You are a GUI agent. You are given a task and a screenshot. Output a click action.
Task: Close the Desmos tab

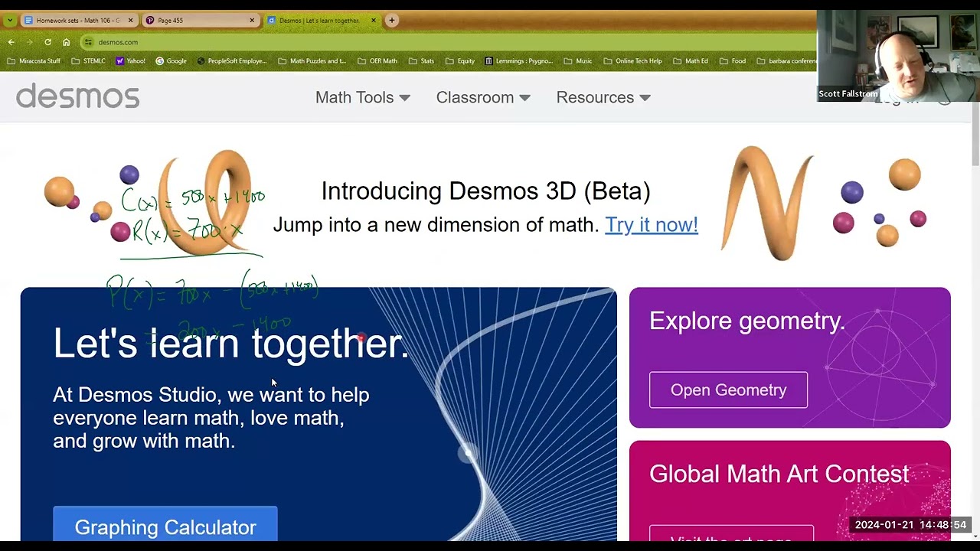tap(374, 21)
